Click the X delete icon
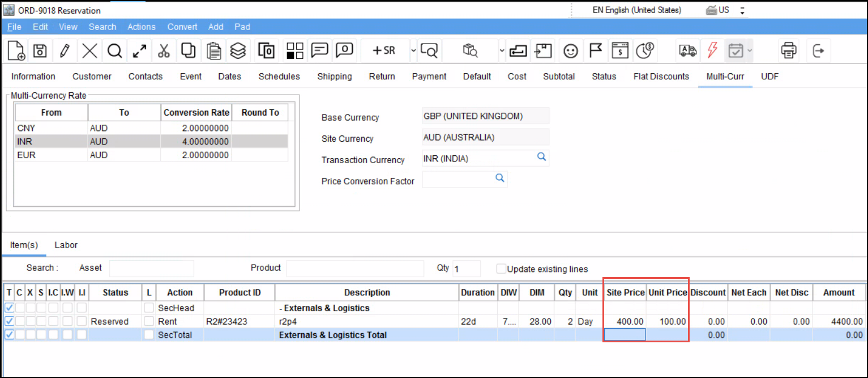Viewport: 868px width, 378px height. point(89,51)
